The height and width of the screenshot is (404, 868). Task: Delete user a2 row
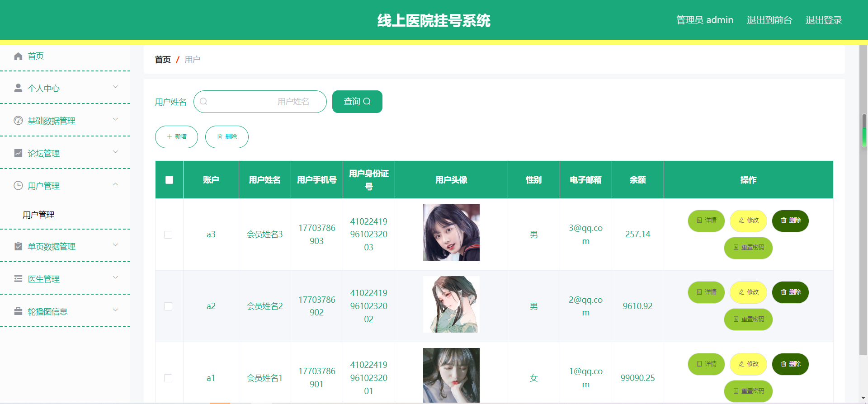coord(790,292)
